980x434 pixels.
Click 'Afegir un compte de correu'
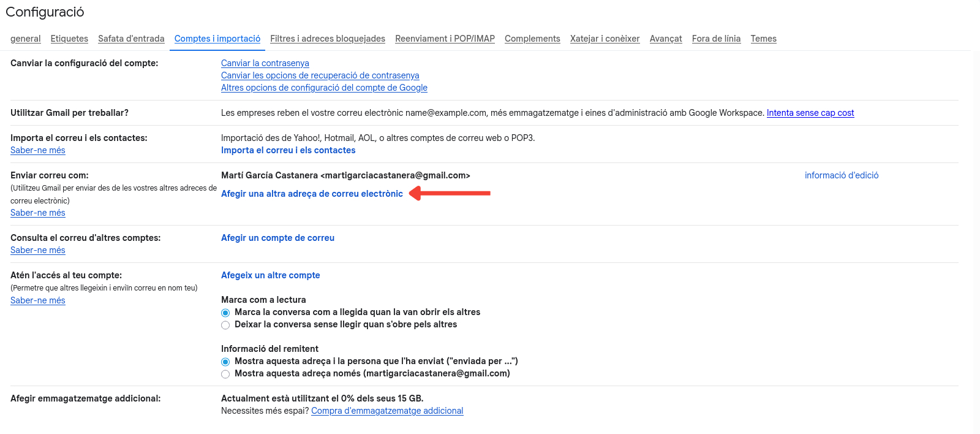pyautogui.click(x=277, y=238)
